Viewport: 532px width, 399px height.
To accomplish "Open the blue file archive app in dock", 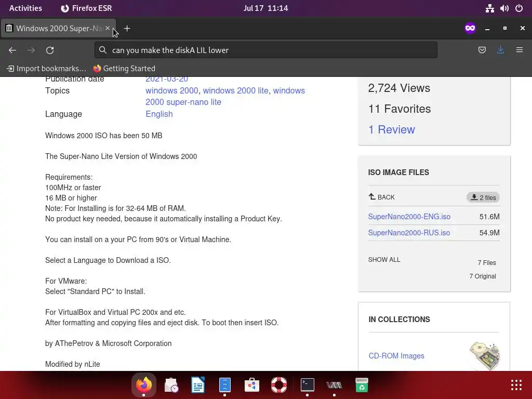I will (224, 385).
